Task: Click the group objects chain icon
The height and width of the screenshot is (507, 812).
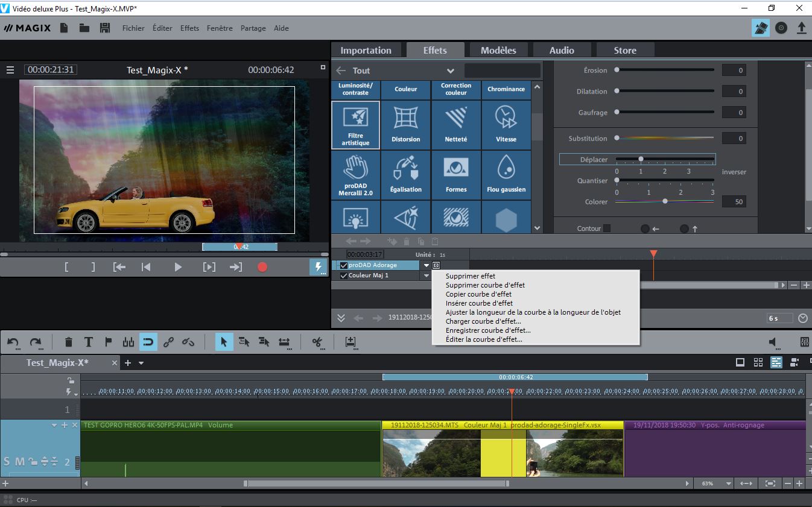Action: tap(168, 342)
